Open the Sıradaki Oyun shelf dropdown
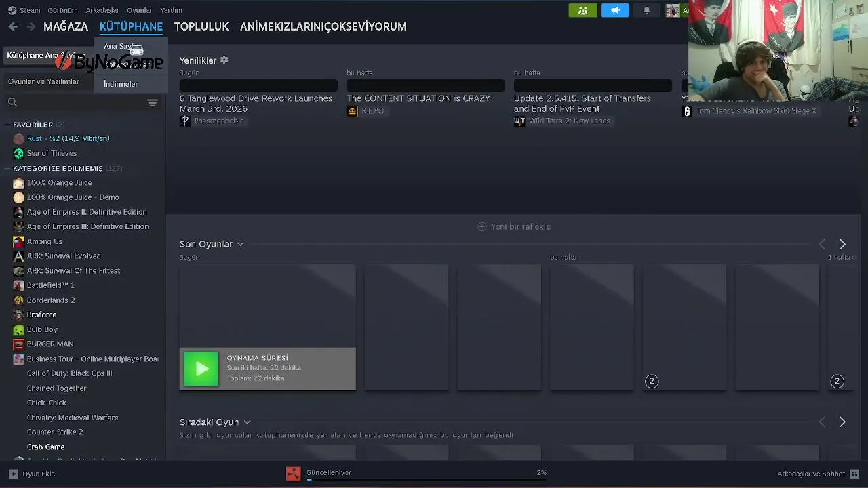Viewport: 868px width, 488px height. (x=247, y=422)
